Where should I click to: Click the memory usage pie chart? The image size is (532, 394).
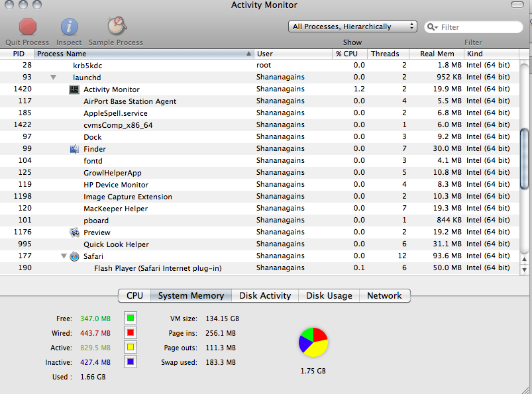(x=313, y=342)
